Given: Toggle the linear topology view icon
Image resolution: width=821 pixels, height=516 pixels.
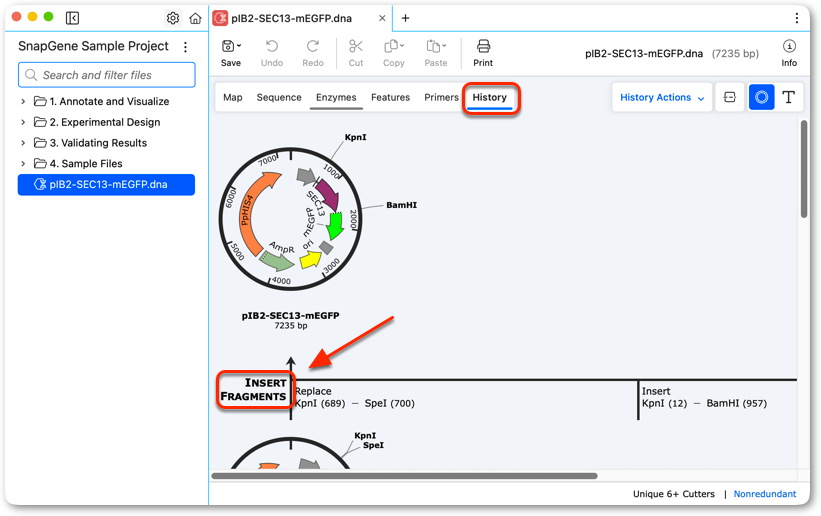Looking at the screenshot, I should click(729, 97).
